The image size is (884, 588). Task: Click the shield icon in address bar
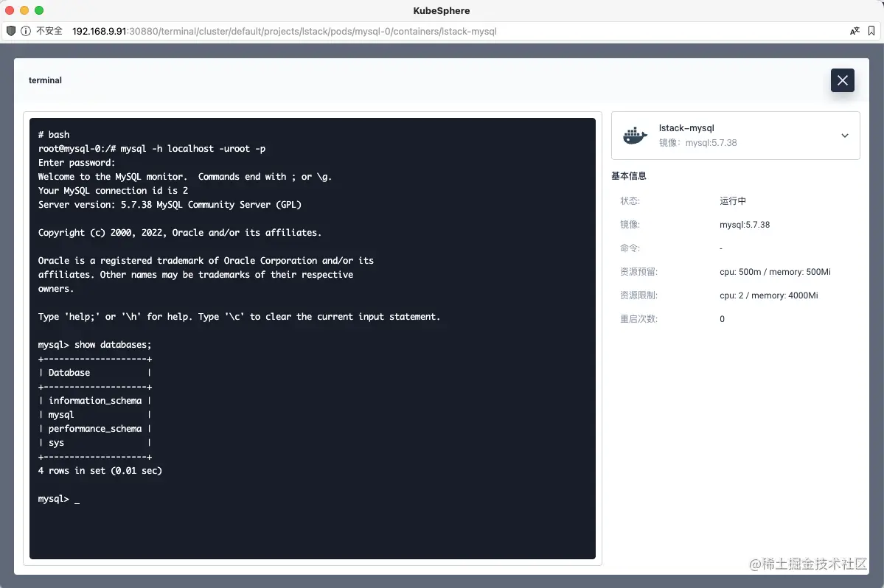pyautogui.click(x=11, y=31)
